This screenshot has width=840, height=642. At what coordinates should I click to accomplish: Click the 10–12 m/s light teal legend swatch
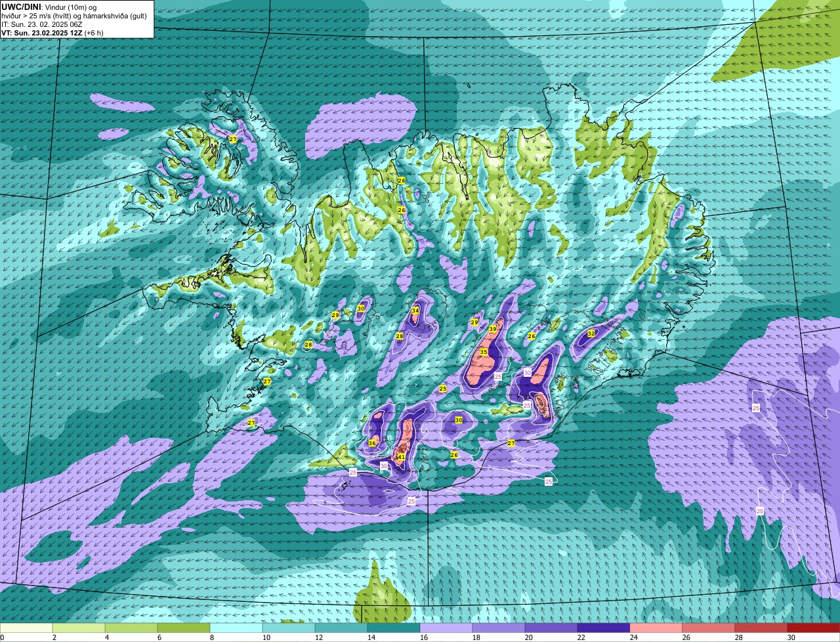coord(289,628)
